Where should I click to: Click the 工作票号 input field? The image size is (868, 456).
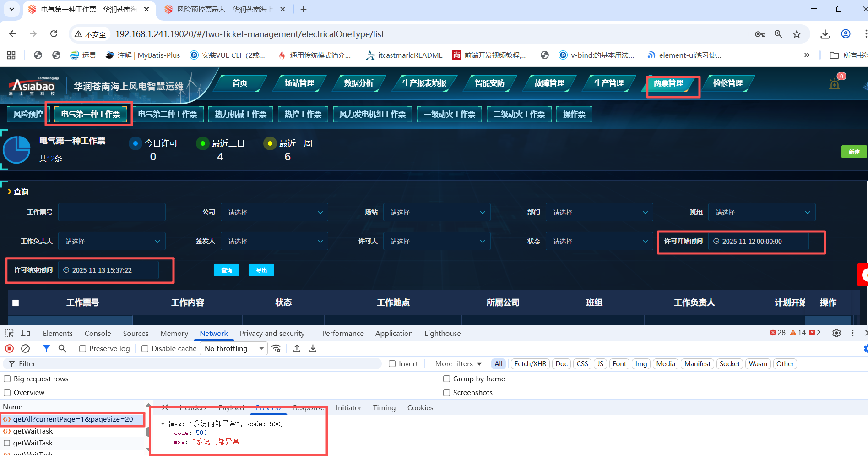(x=112, y=213)
